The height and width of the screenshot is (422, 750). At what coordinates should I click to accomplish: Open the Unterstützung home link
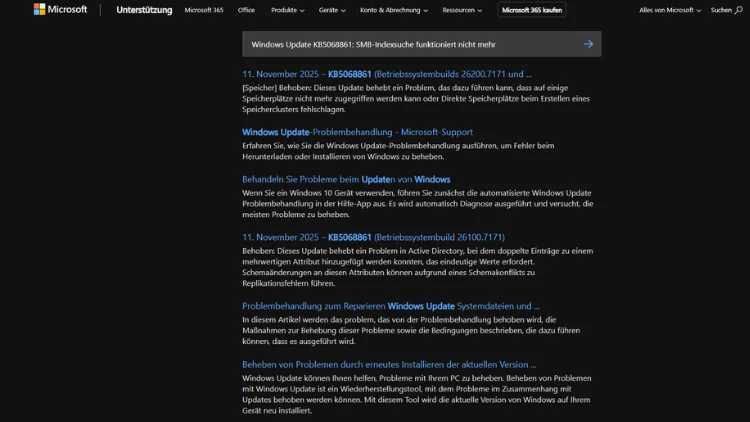pos(144,10)
